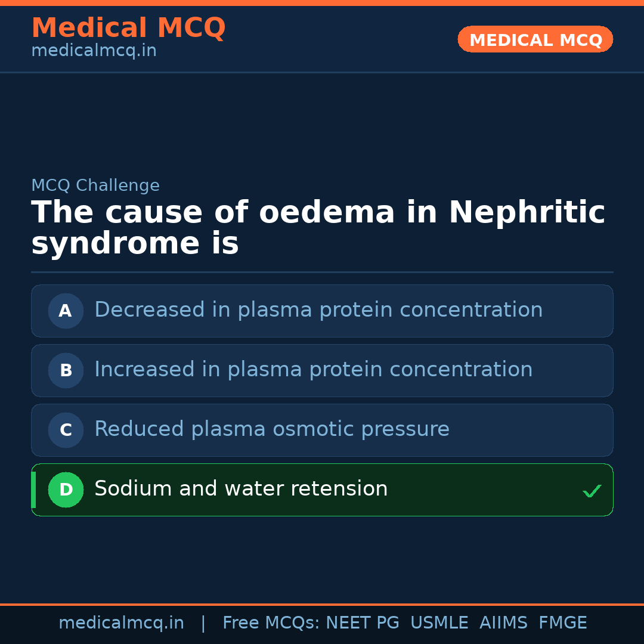Click USMLE in the footer
Viewport: 644px width, 644px height.
(x=439, y=623)
